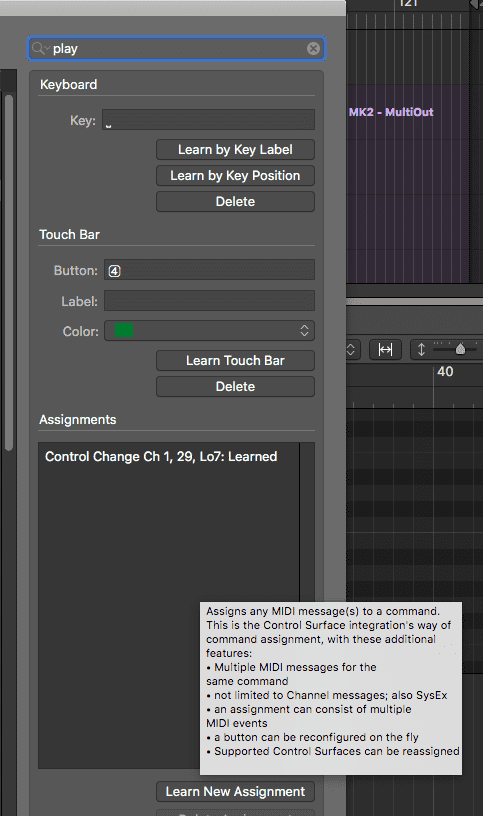Click Learn by Key Position button

tap(235, 175)
